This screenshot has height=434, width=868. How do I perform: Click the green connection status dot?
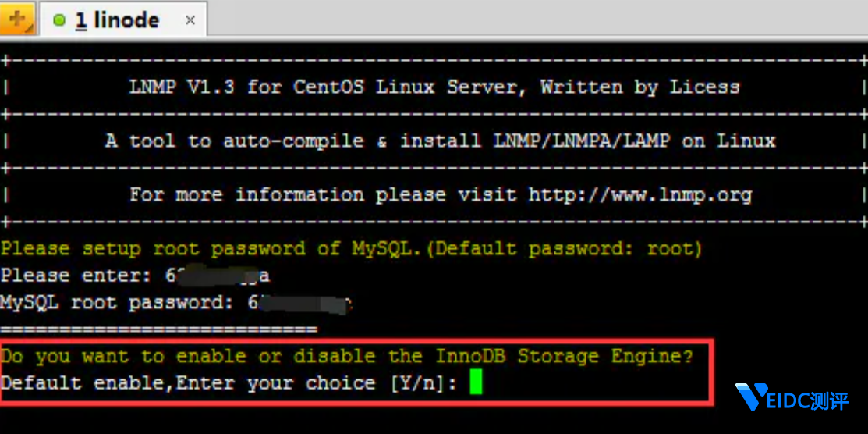pos(60,21)
